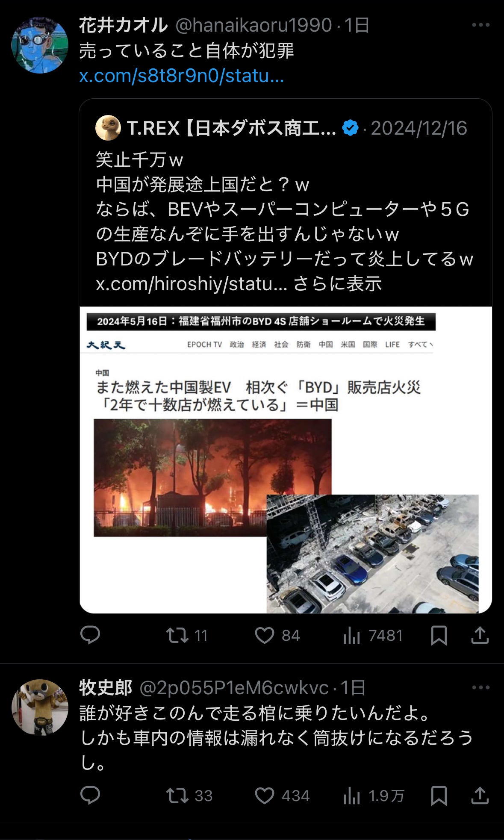This screenshot has height=840, width=504.
Task: Reply to 牧史郎's post
Action: 90,796
